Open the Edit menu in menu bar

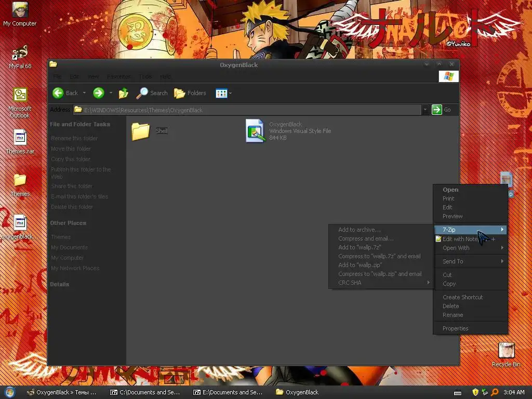(x=74, y=76)
